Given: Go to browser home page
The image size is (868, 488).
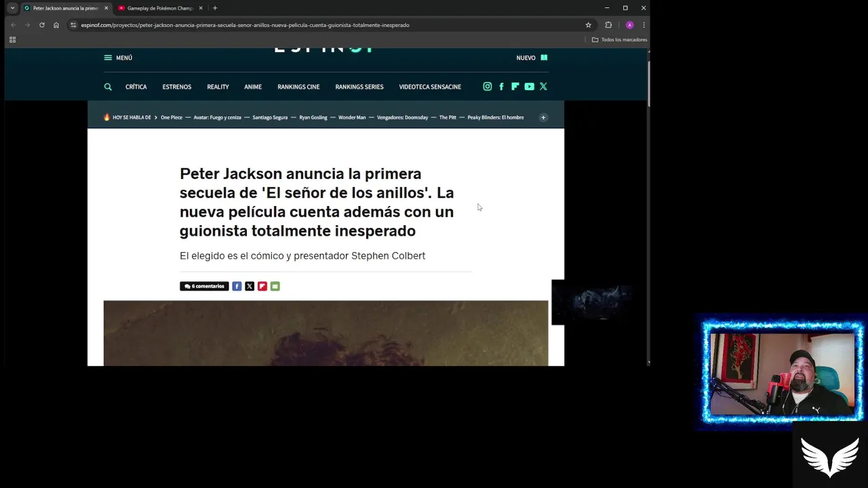Looking at the screenshot, I should (x=56, y=25).
